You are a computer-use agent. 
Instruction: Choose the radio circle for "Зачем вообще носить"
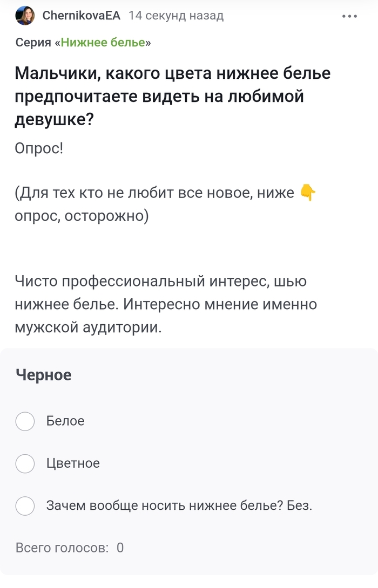coord(25,506)
